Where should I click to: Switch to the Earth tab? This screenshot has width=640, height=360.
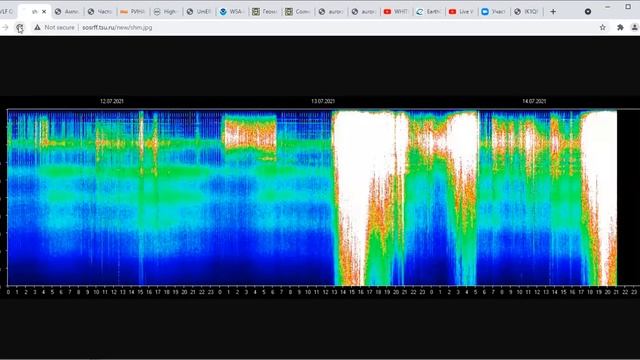click(x=430, y=12)
